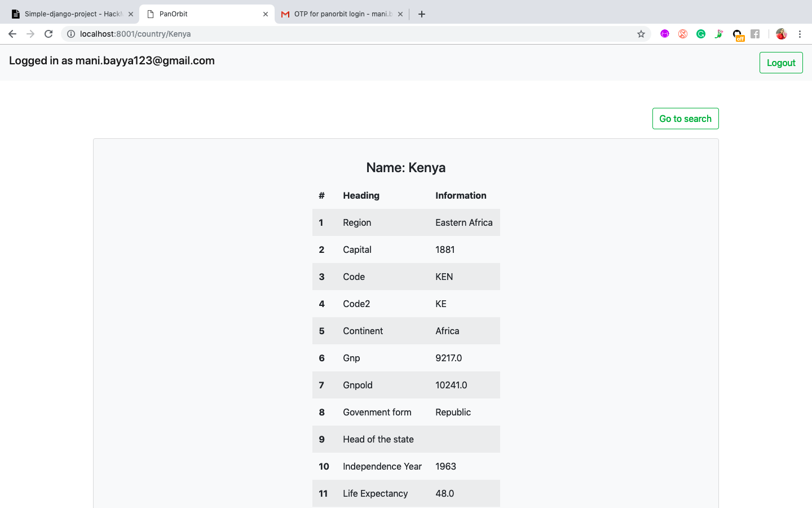812x508 pixels.
Task: Click the red circular extension icon
Action: point(683,34)
